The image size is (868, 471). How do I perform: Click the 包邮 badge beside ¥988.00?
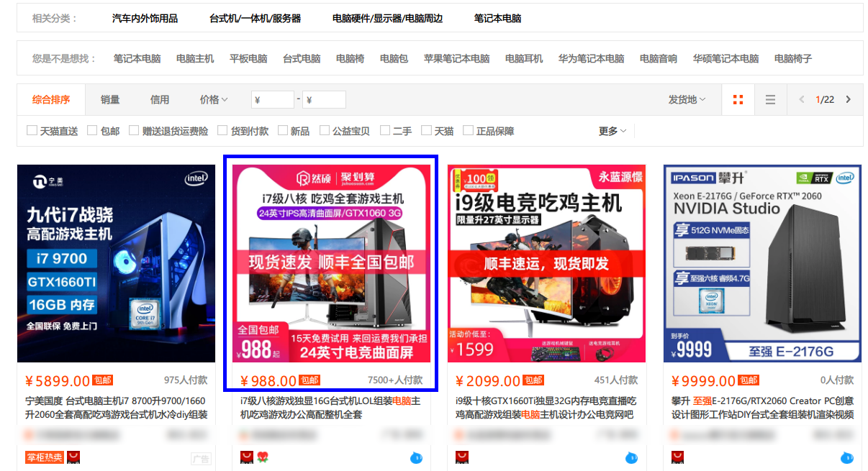[309, 380]
